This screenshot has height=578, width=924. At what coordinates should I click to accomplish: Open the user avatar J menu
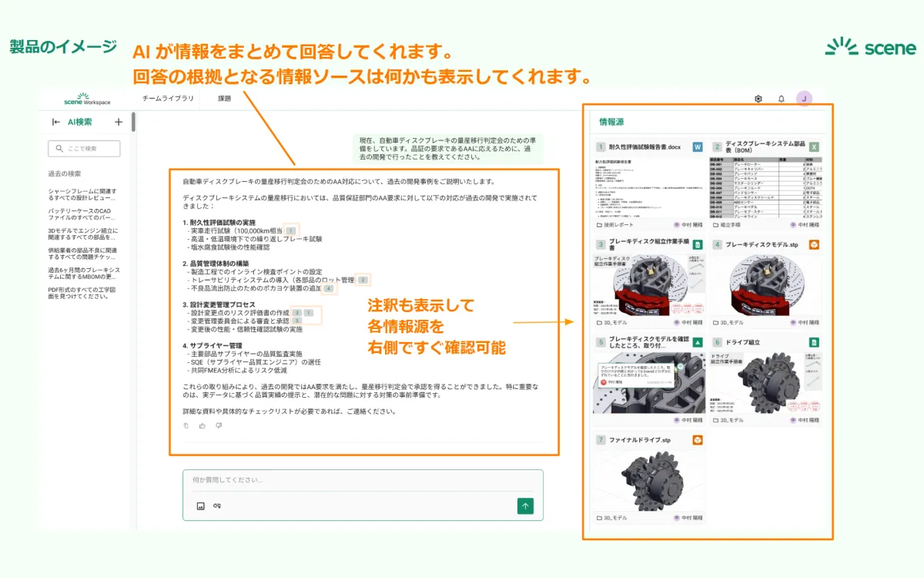[x=804, y=99]
